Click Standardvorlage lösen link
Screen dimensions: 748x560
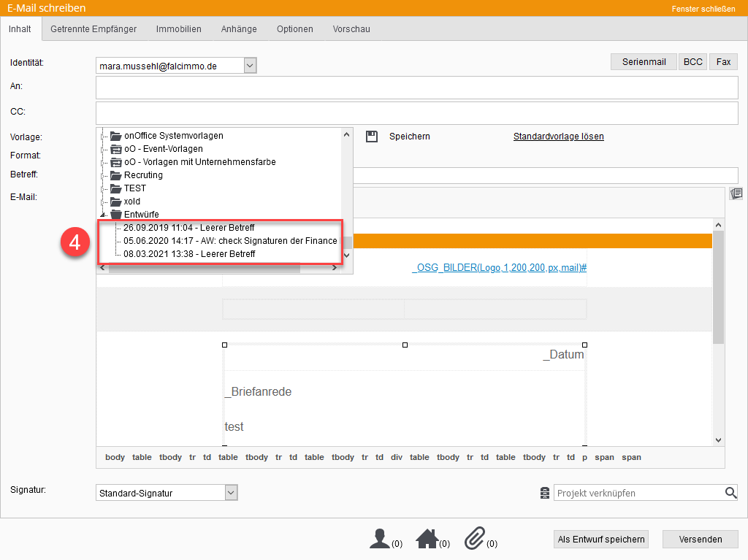558,137
